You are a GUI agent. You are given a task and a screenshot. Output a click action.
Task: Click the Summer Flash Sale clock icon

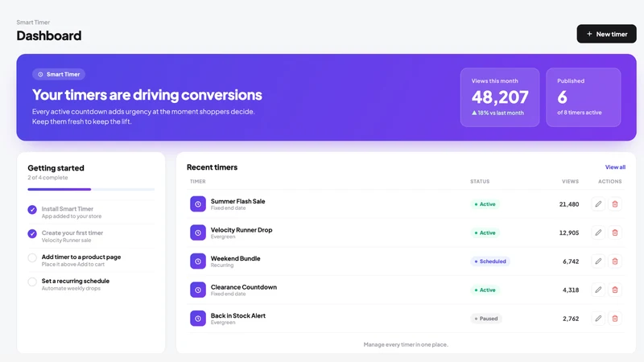(x=198, y=204)
